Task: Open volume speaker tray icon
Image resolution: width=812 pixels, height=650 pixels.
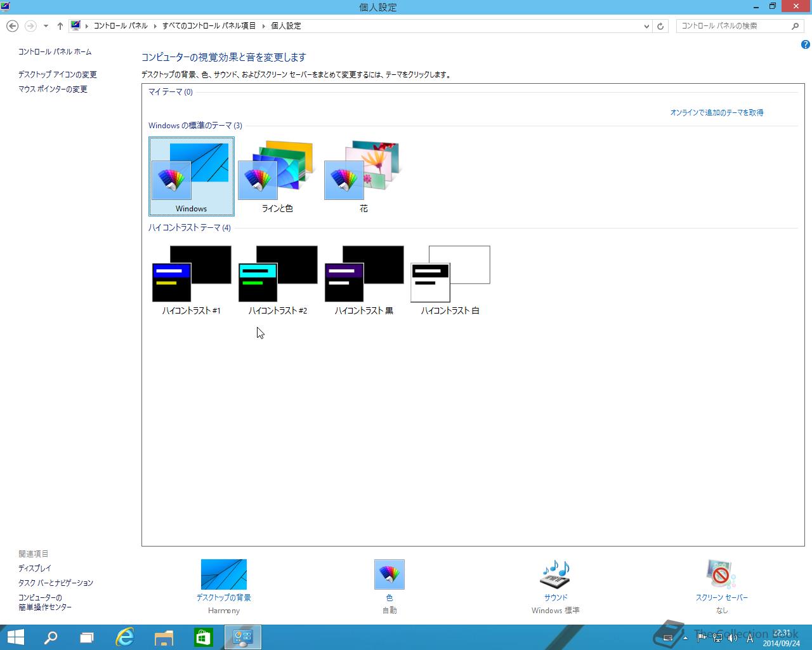Action: click(x=733, y=638)
